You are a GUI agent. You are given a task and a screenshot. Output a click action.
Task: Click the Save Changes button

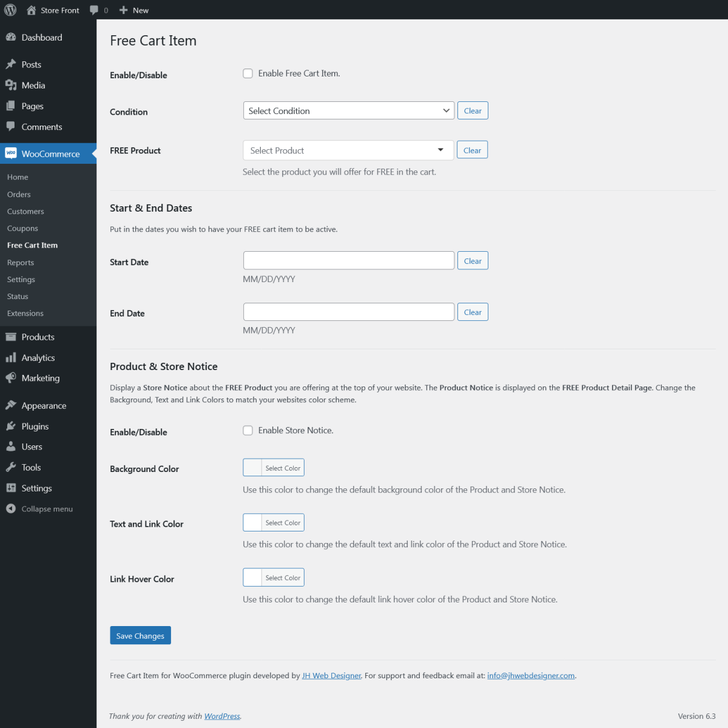click(140, 635)
